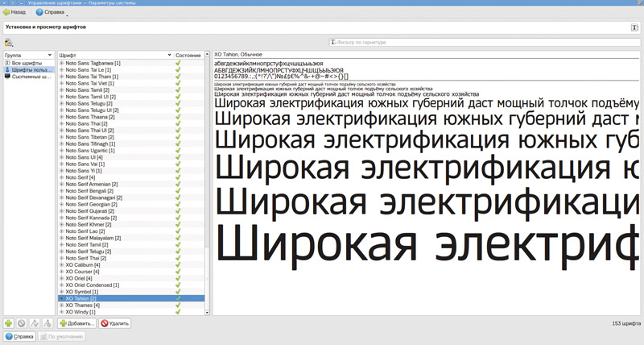The height and width of the screenshot is (345, 644).
Task: Expand Noto Sans Tagbanwa font family
Action: coord(62,64)
